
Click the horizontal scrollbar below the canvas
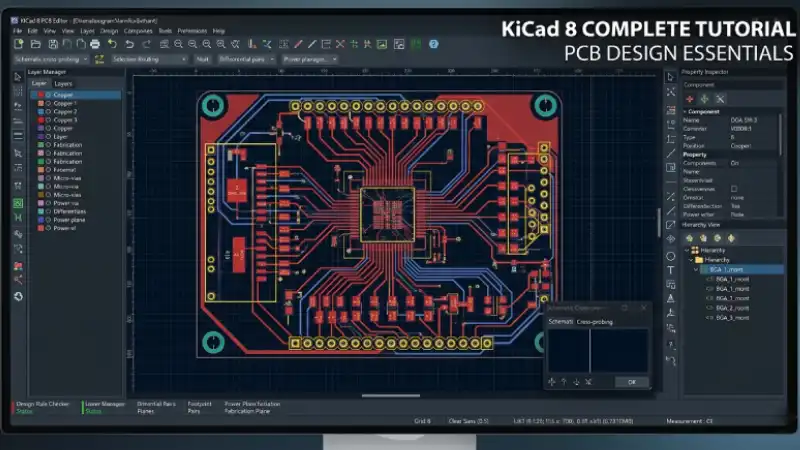click(391, 395)
